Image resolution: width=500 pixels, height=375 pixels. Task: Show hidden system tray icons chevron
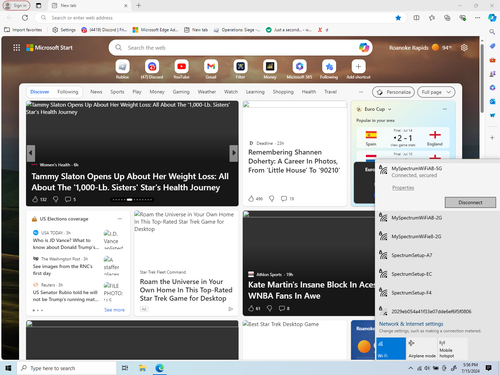(411, 368)
